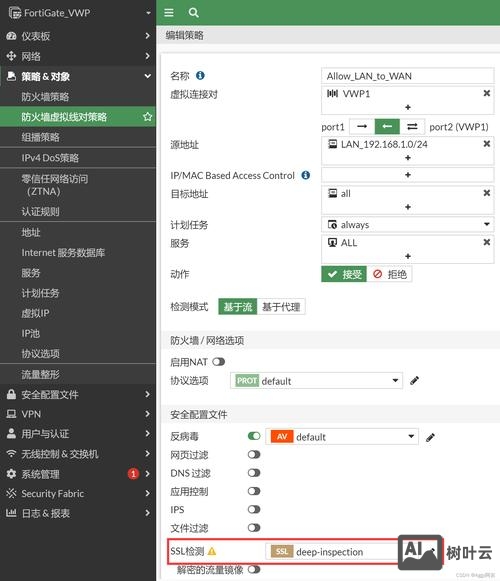Expand Security Fabric menu
This screenshot has width=500, height=581.
point(78,493)
